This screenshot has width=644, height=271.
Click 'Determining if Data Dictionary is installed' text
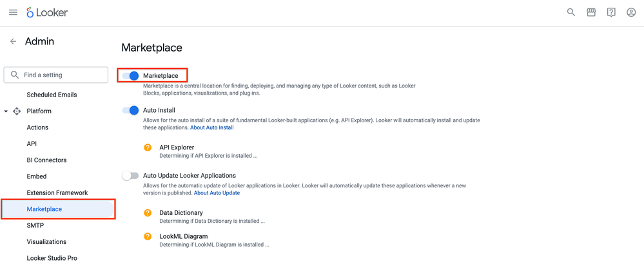click(x=212, y=221)
